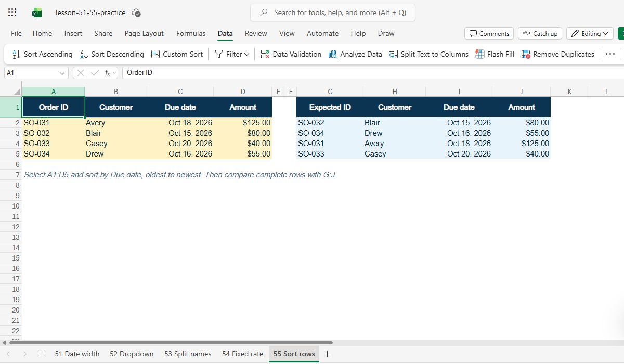Add a new sheet with plus icon

point(327,354)
